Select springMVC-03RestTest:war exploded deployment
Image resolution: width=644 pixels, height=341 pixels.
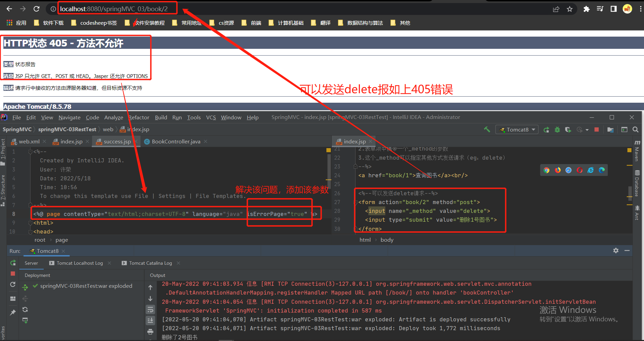(x=86, y=286)
